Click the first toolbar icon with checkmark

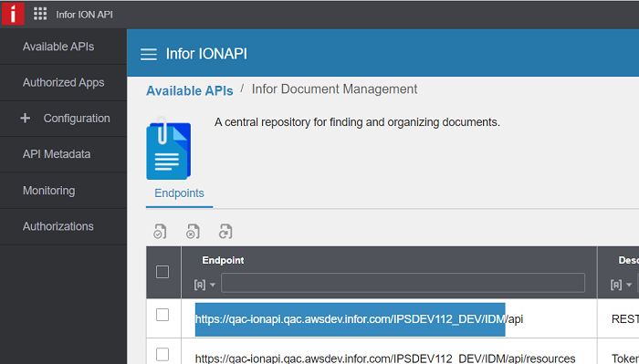click(160, 232)
